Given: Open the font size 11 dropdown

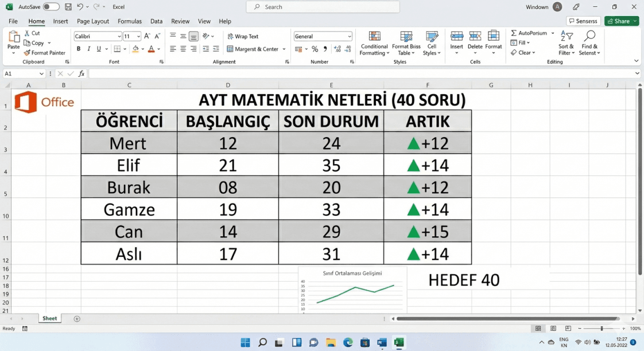Looking at the screenshot, I should [x=139, y=37].
